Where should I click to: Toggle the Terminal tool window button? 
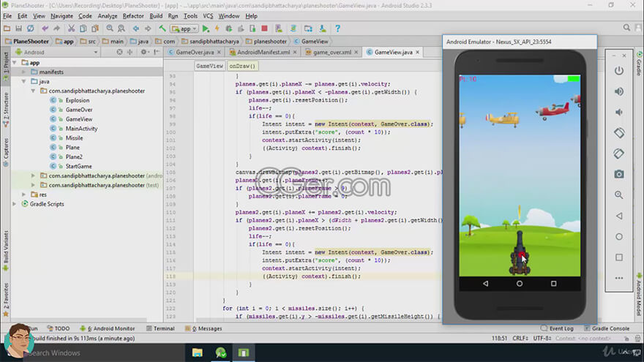(x=160, y=328)
